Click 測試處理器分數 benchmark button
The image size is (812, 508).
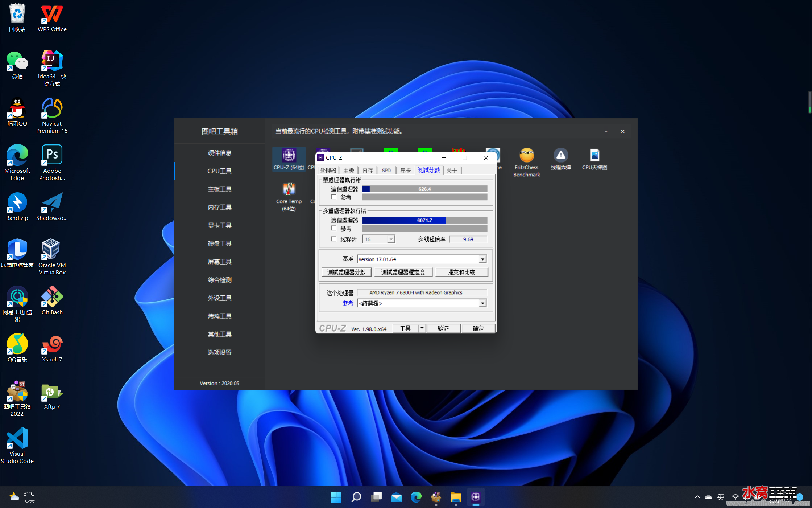pyautogui.click(x=347, y=272)
